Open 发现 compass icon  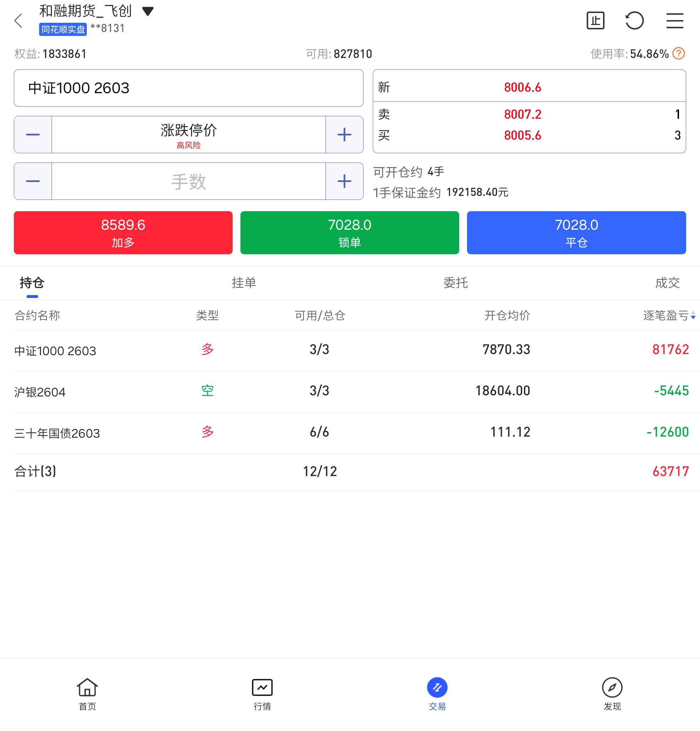pyautogui.click(x=612, y=687)
